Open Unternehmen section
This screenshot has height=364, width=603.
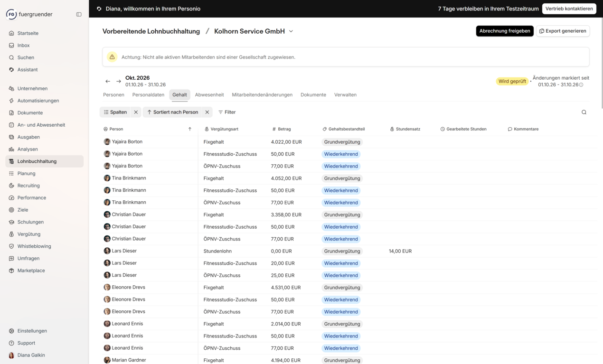32,89
